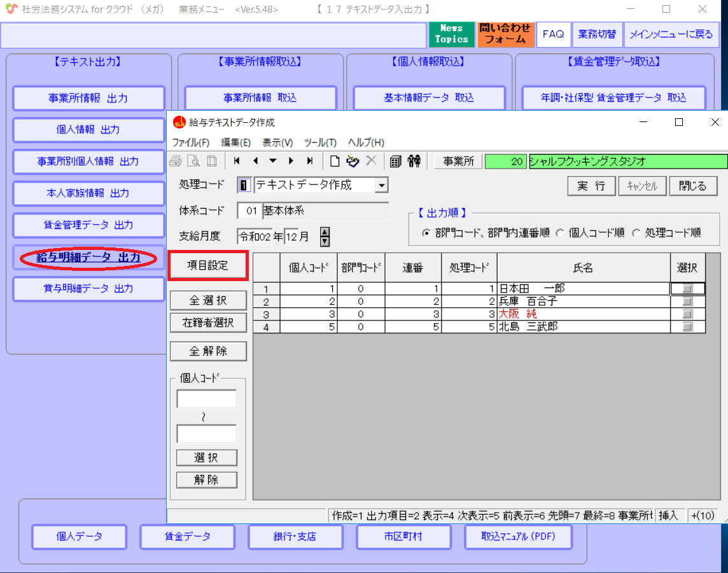728x573 pixels.
Task: Click the 項目設定 button
Action: pos(208,265)
